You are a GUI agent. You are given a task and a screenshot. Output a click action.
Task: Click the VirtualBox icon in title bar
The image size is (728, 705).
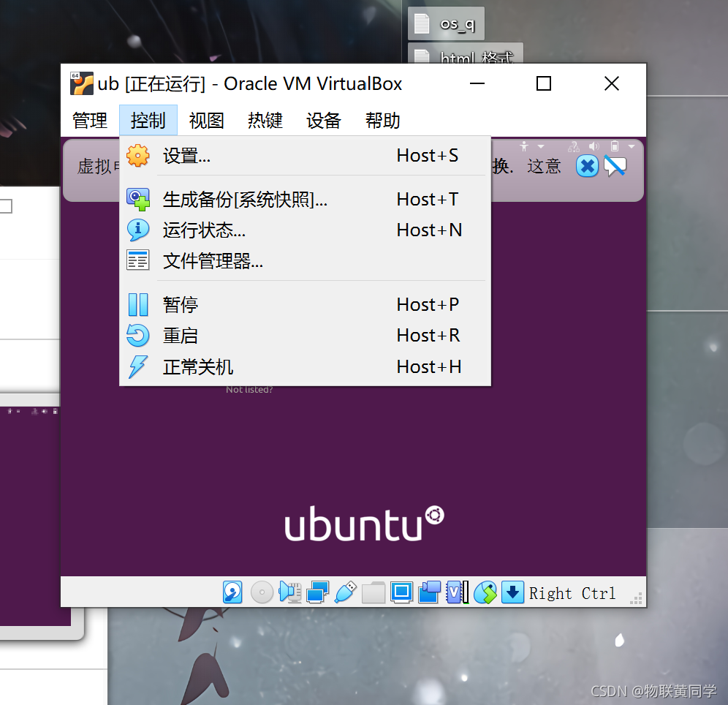[82, 83]
